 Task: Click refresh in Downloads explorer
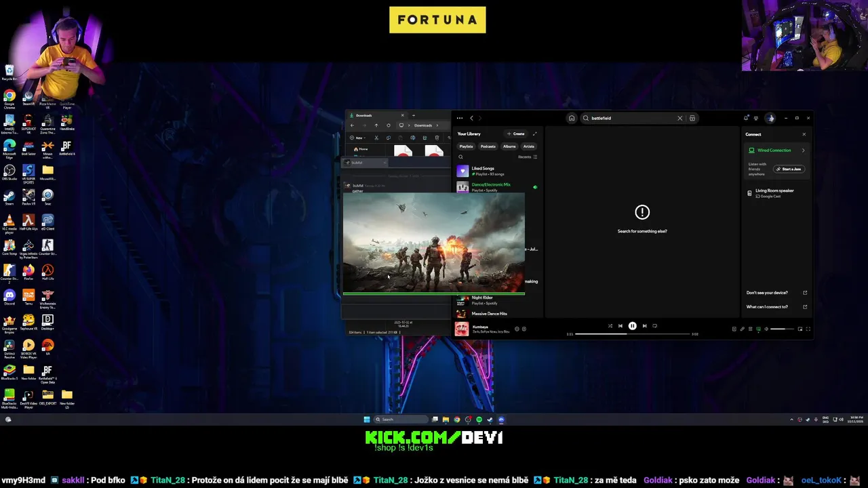point(389,125)
